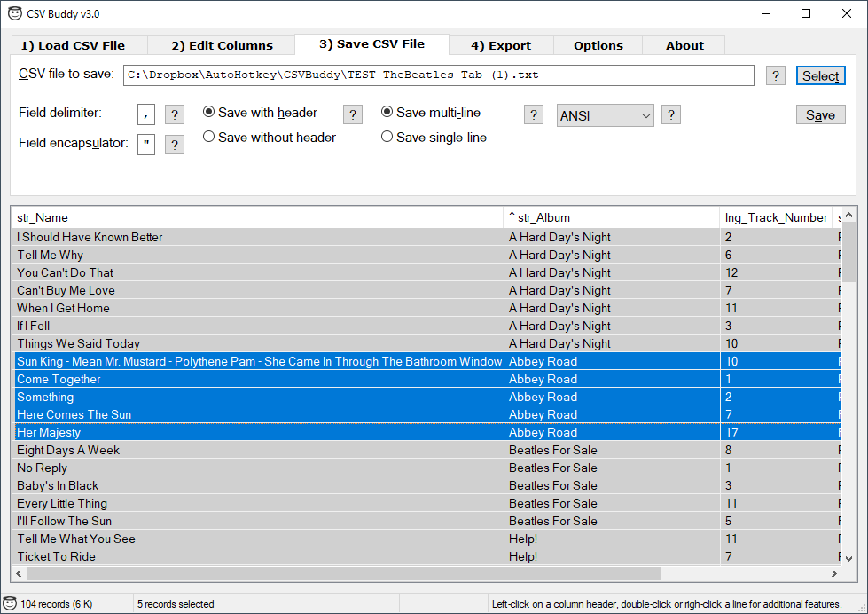The width and height of the screenshot is (868, 614).
Task: Open the ANSI encoding dropdown
Action: tap(605, 115)
